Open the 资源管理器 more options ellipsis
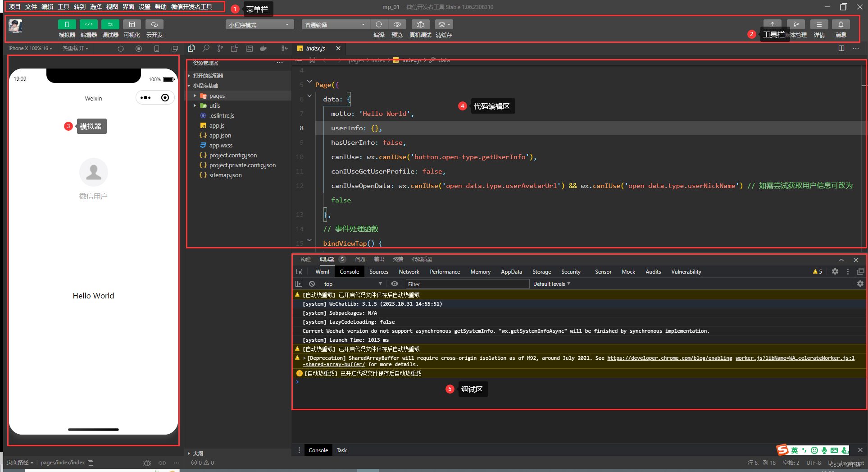868x472 pixels. [280, 63]
